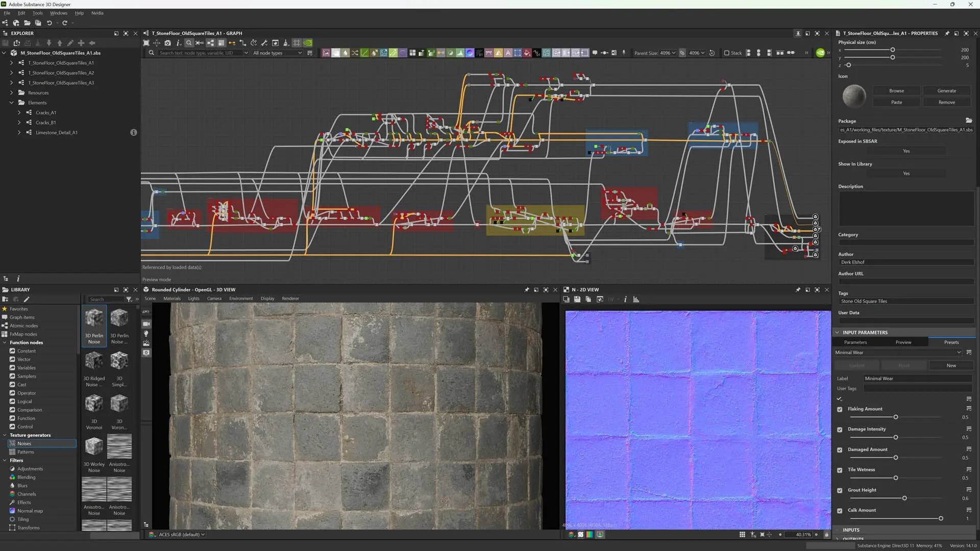This screenshot has width=980, height=551.
Task: Click the New preset button
Action: pyautogui.click(x=951, y=365)
